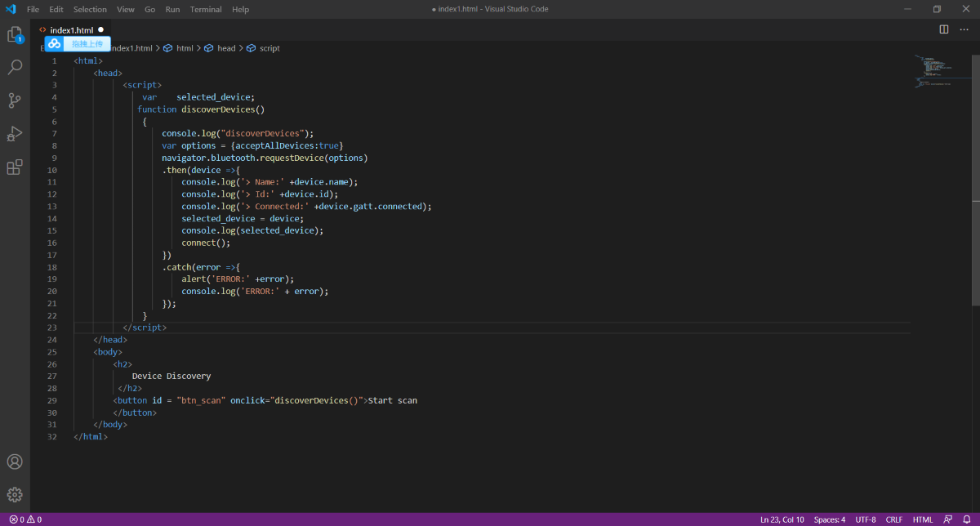The image size is (980, 526).
Task: Click 'navigator.bluetooth.requestDevice(options)' text
Action: 265,158
